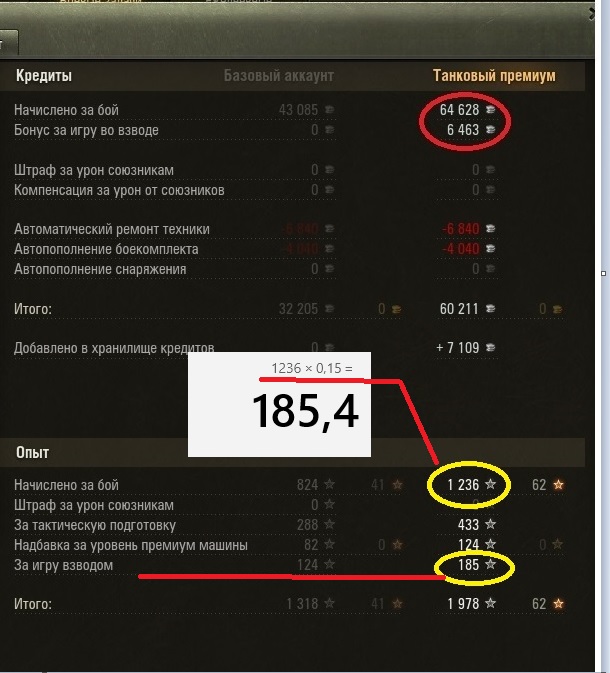The image size is (610, 673).
Task: Click the credits icon beside 6 463 platoon bonus
Action: [490, 130]
